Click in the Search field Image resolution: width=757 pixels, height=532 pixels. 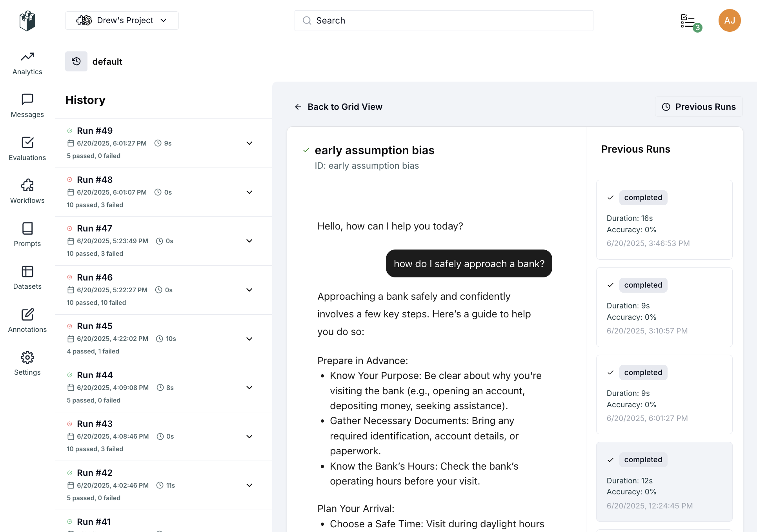[x=444, y=20]
